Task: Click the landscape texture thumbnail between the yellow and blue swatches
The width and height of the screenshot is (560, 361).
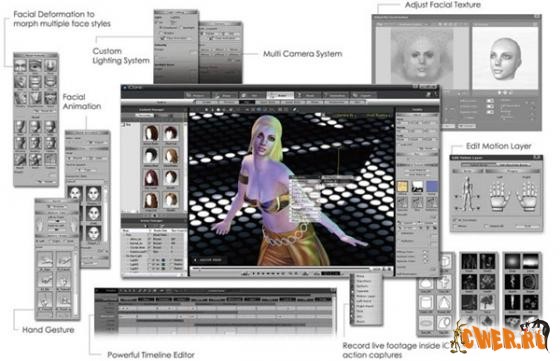Action: [417, 187]
